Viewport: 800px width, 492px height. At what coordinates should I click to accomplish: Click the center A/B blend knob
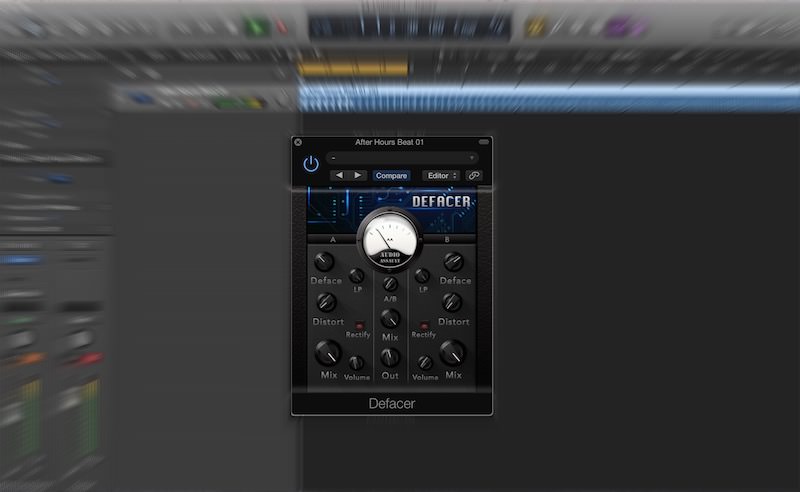(x=390, y=284)
